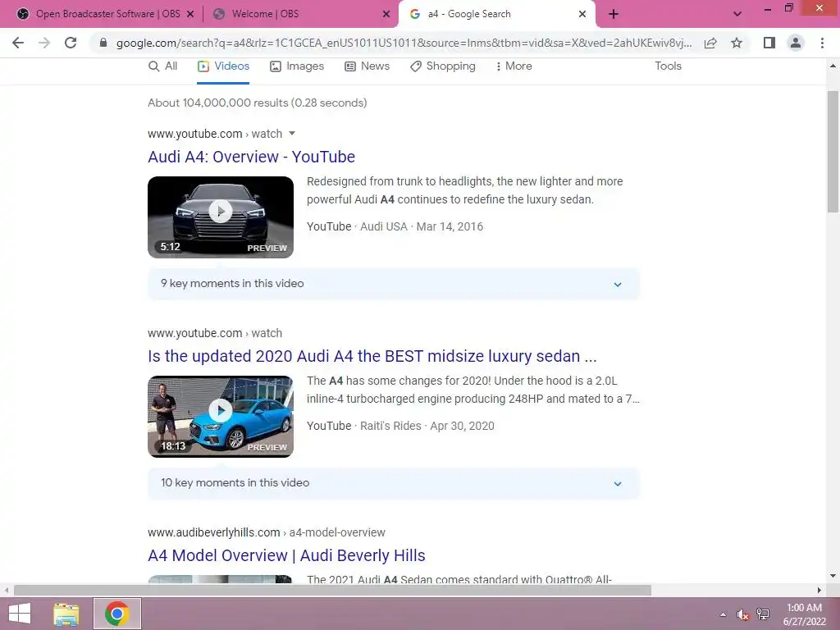840x630 pixels.
Task: Select the Videos search filter
Action: [223, 66]
